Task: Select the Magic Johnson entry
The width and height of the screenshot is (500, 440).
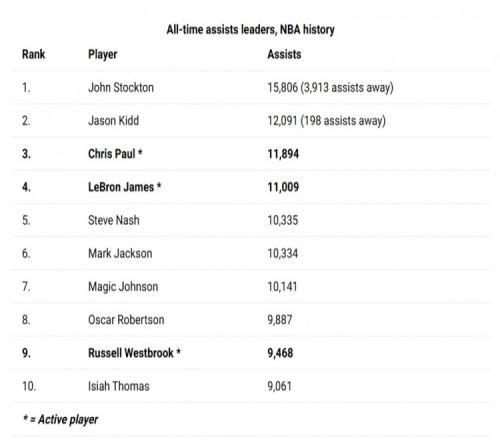Action: point(123,287)
